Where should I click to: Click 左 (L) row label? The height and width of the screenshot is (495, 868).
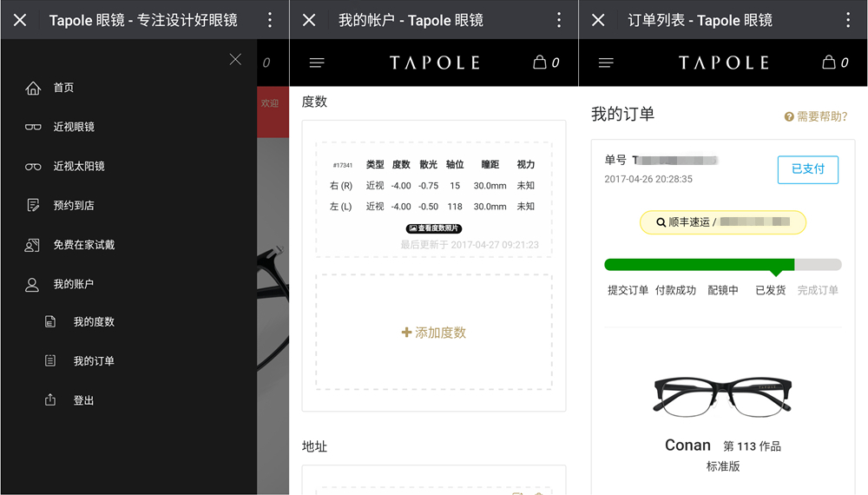(x=341, y=207)
